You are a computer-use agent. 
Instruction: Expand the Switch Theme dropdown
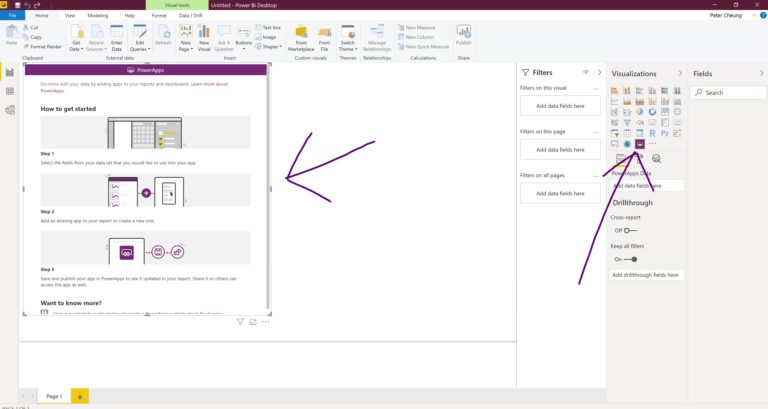pyautogui.click(x=348, y=38)
